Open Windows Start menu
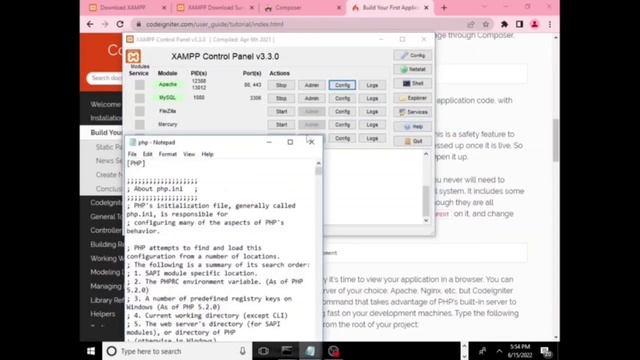 91,351
